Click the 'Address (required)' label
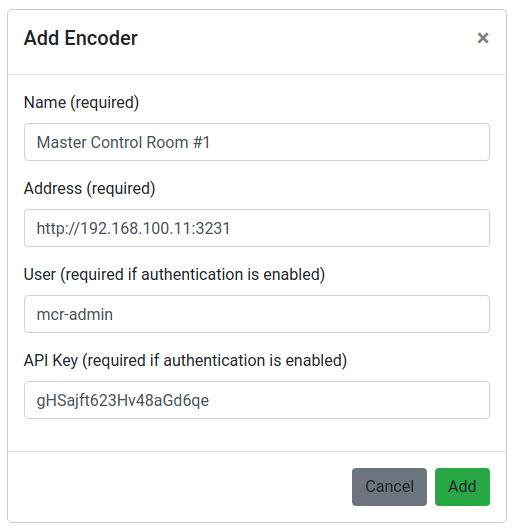Screen dimensions: 513x530 click(90, 188)
